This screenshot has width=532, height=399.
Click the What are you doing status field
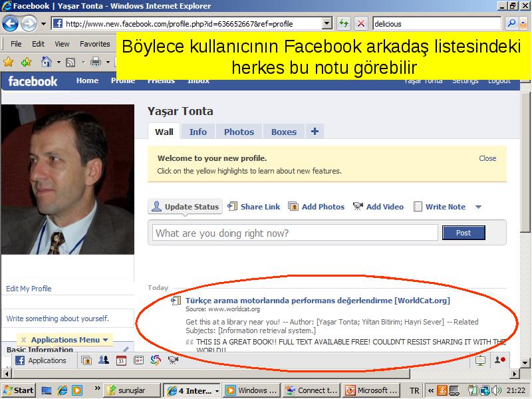[x=295, y=233]
